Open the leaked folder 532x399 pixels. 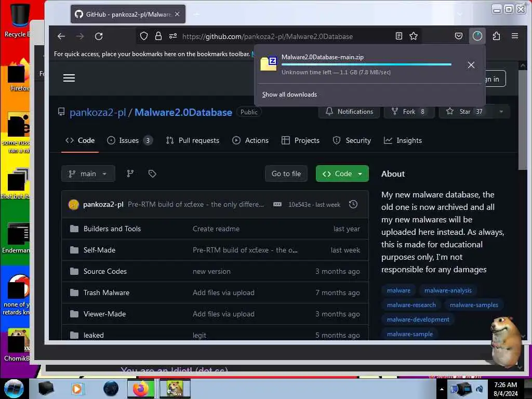coord(94,335)
